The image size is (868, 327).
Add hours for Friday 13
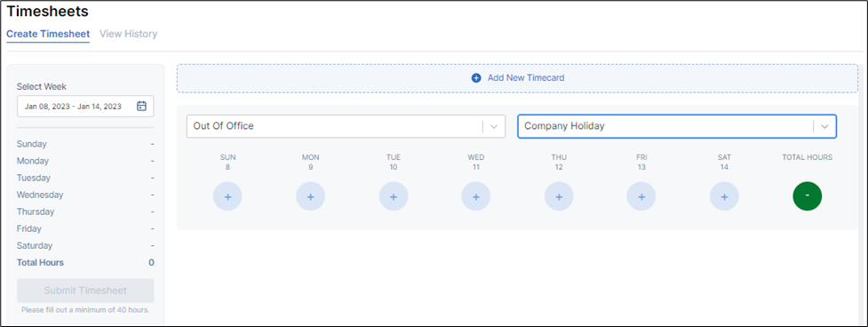coord(641,195)
